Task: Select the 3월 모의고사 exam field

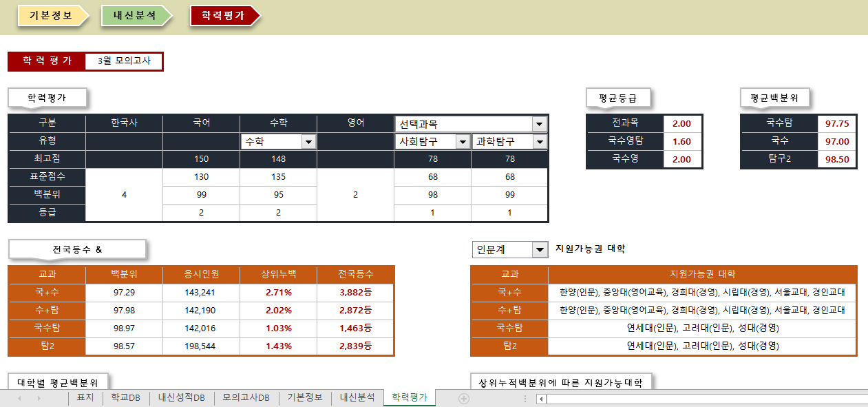Action: tap(124, 61)
